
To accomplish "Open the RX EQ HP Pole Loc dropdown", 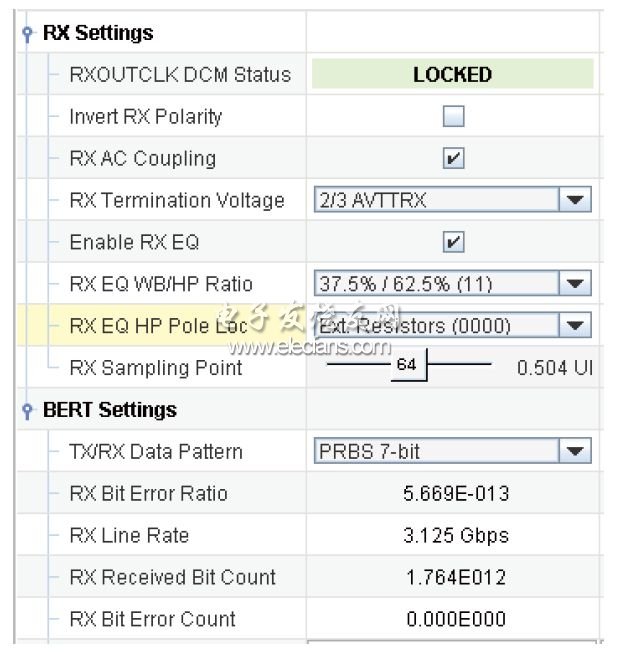I will pyautogui.click(x=575, y=326).
